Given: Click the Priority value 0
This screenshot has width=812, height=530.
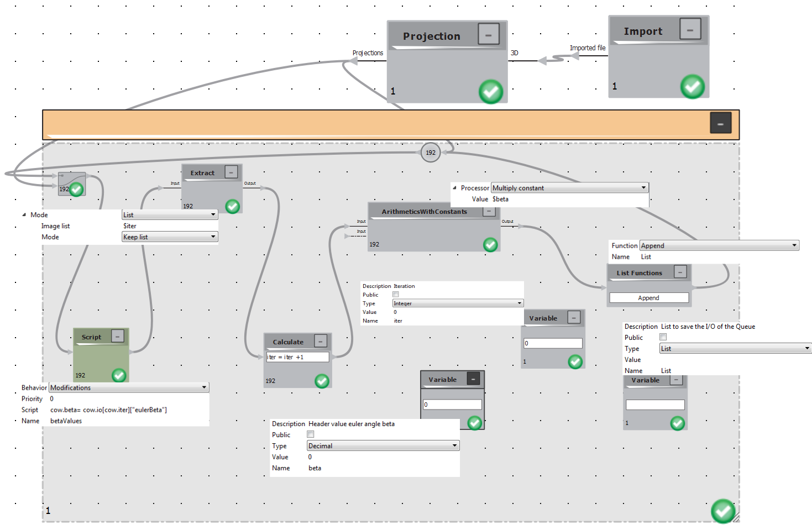Looking at the screenshot, I should (x=52, y=398).
